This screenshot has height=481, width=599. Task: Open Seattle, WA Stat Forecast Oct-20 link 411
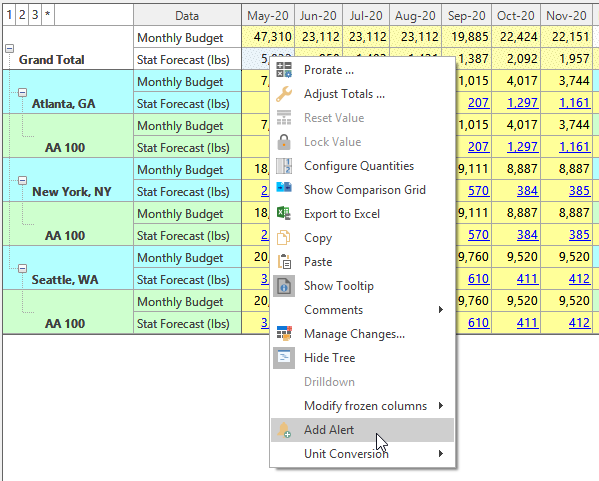click(x=527, y=279)
